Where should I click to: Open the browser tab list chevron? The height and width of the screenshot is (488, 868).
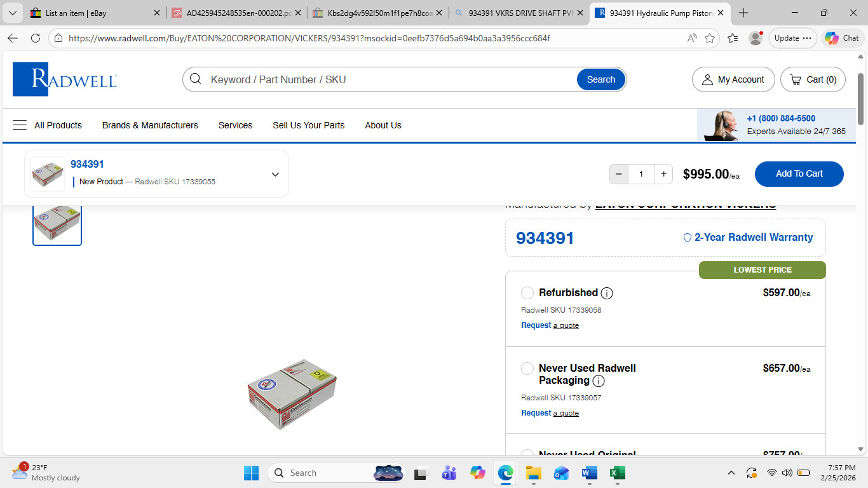point(12,13)
